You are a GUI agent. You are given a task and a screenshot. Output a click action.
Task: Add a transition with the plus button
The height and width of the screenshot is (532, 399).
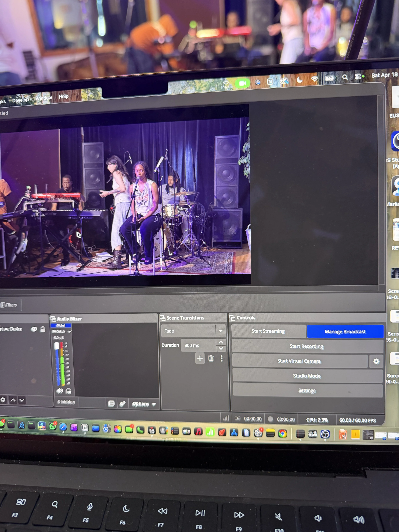coord(200,358)
